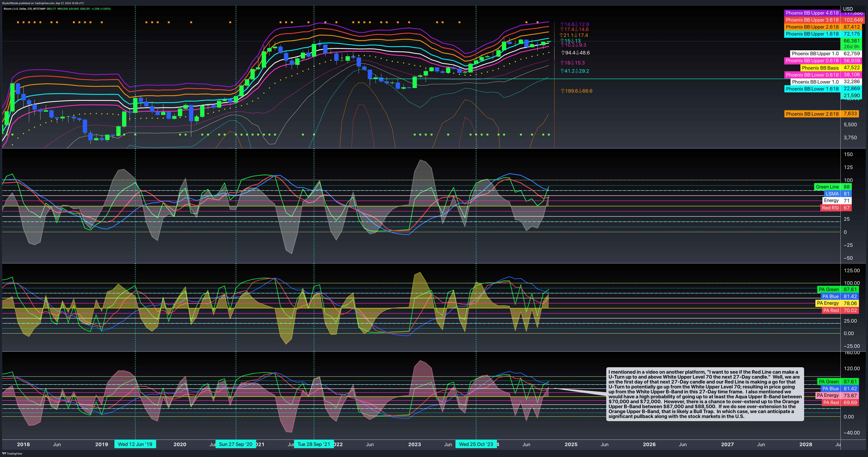Viewport: 868px width, 457px height.
Task: Click the 'Phoenix BB:Lower 2.618' label
Action: (812, 114)
